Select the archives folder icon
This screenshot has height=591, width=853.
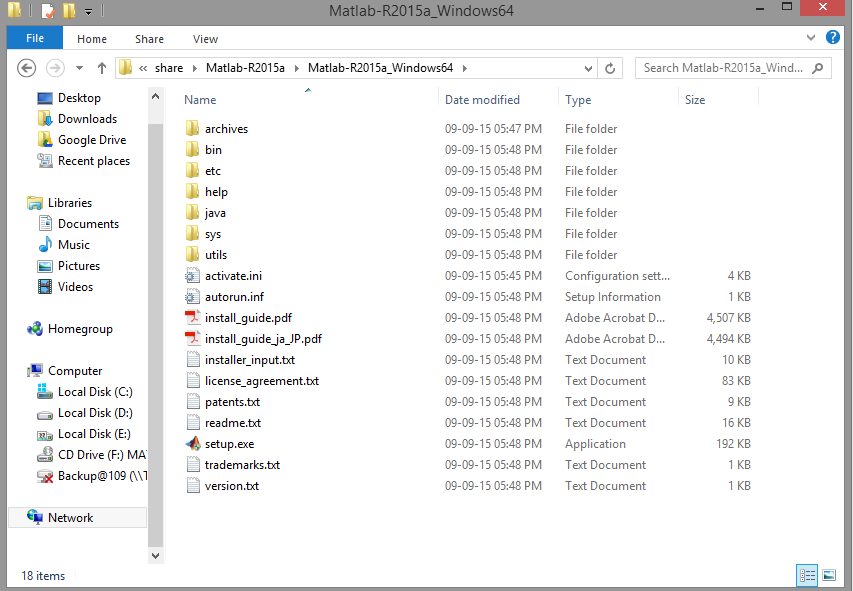click(193, 129)
